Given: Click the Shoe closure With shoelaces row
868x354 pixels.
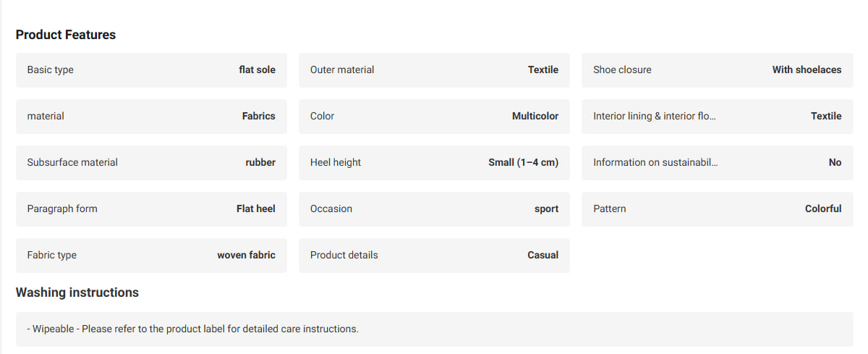Looking at the screenshot, I should (718, 70).
